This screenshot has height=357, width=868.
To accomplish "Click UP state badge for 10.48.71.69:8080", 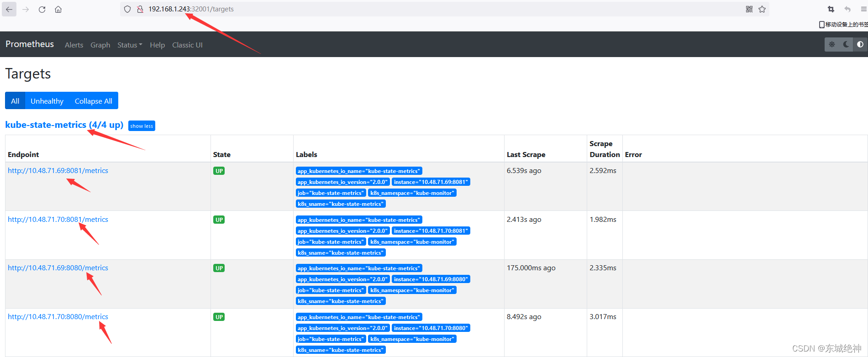I will (x=219, y=268).
